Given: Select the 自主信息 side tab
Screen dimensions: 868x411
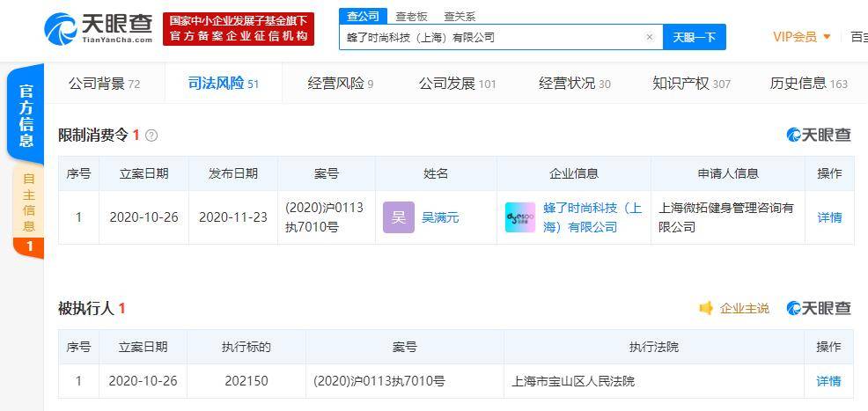Looking at the screenshot, I should [x=28, y=202].
